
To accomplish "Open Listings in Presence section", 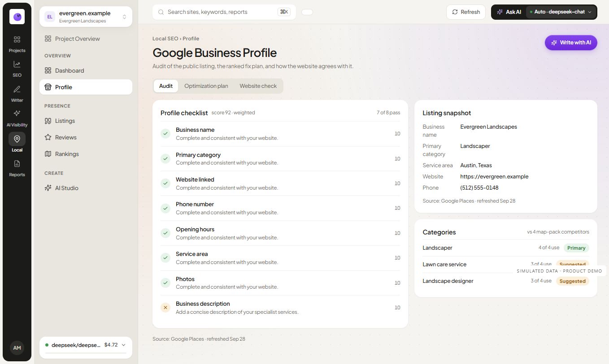I will [86, 121].
